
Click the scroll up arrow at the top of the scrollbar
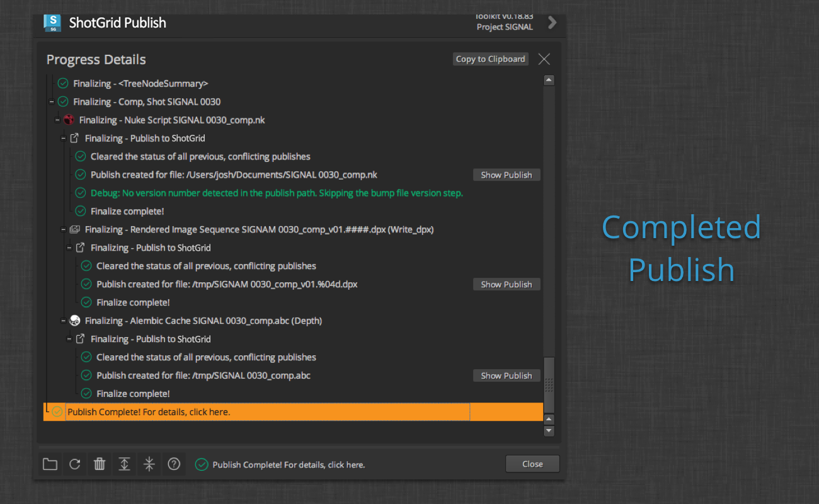[549, 80]
